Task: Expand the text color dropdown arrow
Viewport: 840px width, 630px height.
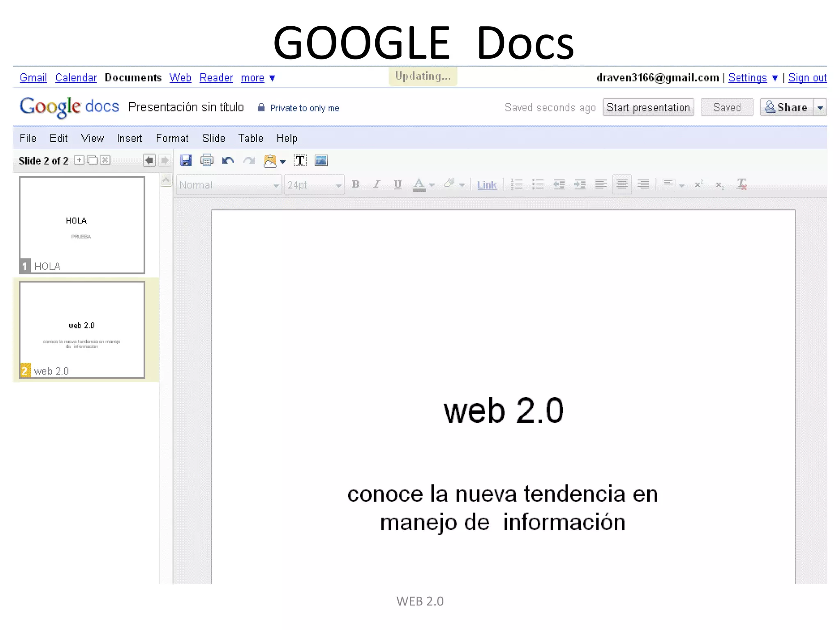Action: 431,185
